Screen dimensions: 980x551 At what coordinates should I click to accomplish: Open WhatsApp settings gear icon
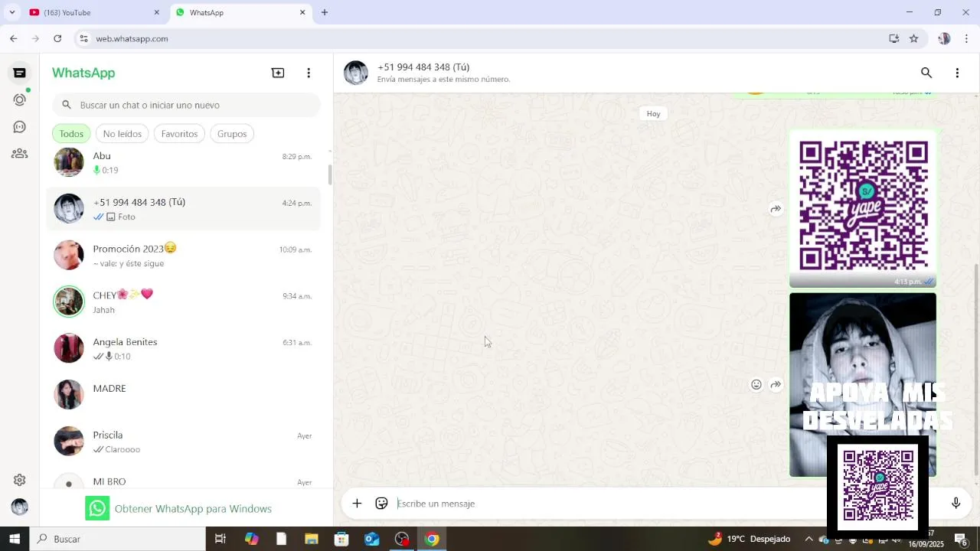pyautogui.click(x=20, y=480)
